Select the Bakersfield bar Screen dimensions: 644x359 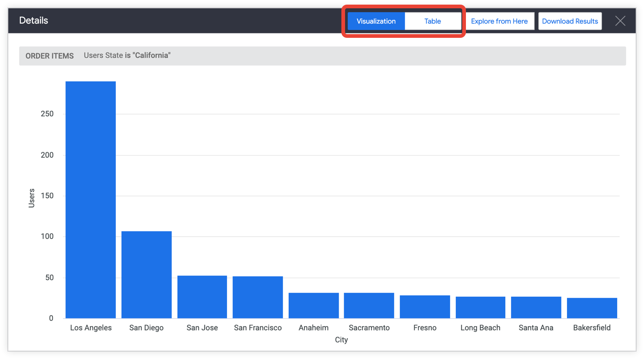pyautogui.click(x=592, y=308)
